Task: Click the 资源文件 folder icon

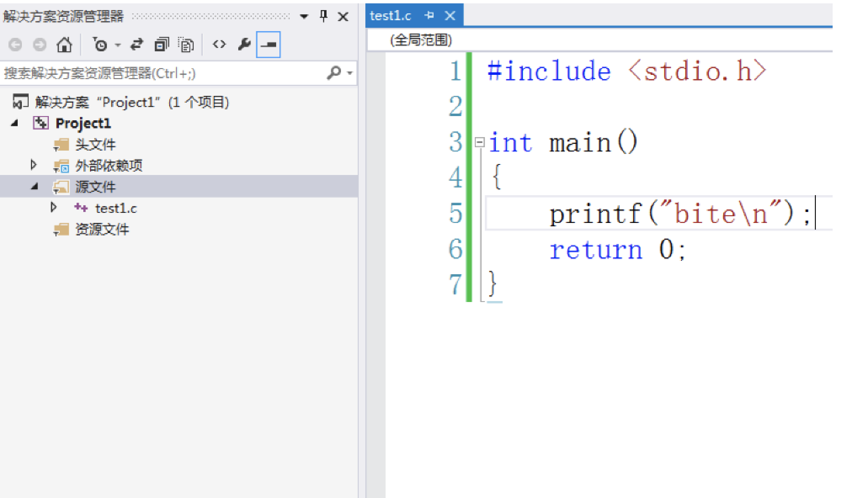Action: click(61, 230)
